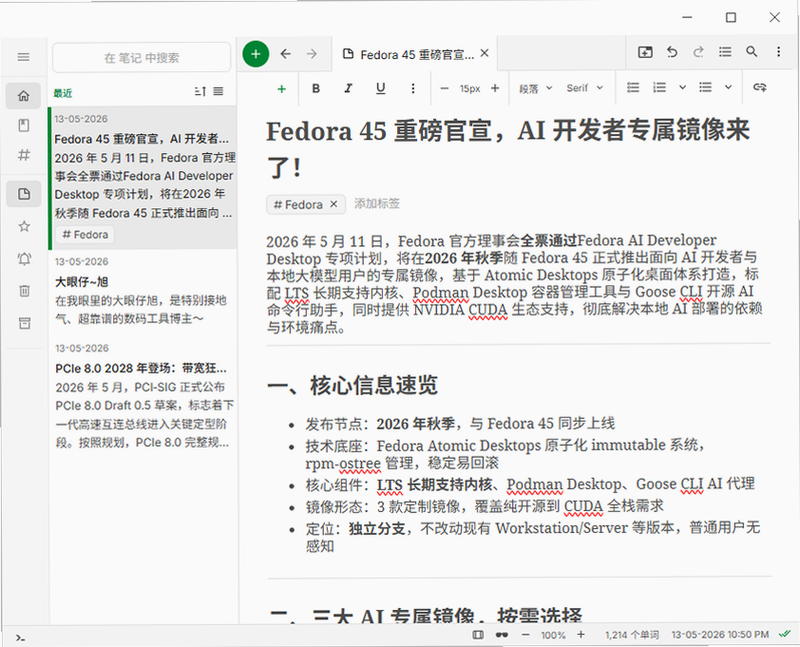Click the # Fedora tag chip in editor
Viewport: 800px width, 647px height.
click(x=298, y=205)
